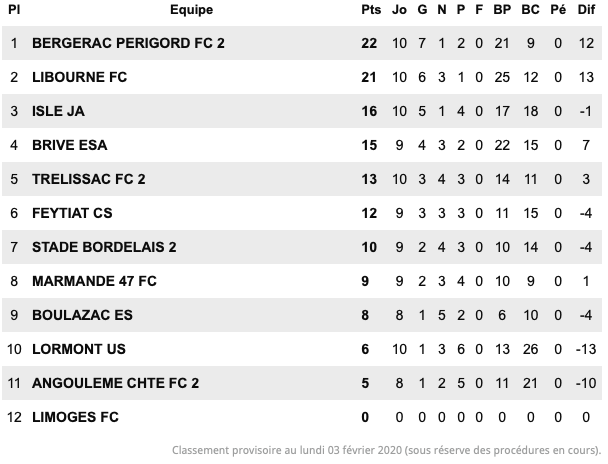Open BERGERAC PERIGORD FC 2 team row
Image resolution: width=608 pixels, height=464 pixels.
[302, 43]
